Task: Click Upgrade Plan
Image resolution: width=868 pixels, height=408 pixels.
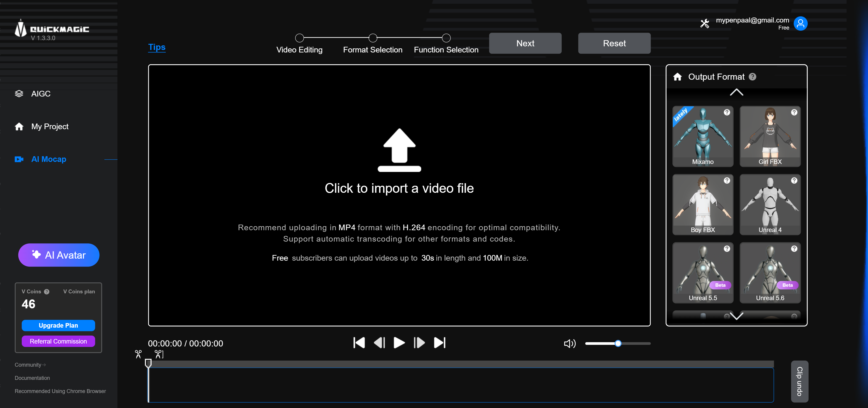Action: (58, 325)
